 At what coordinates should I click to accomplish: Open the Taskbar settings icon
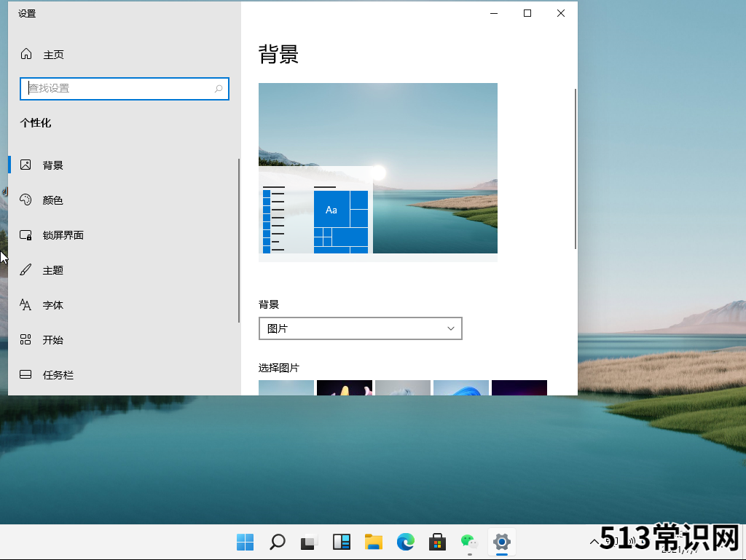point(26,375)
